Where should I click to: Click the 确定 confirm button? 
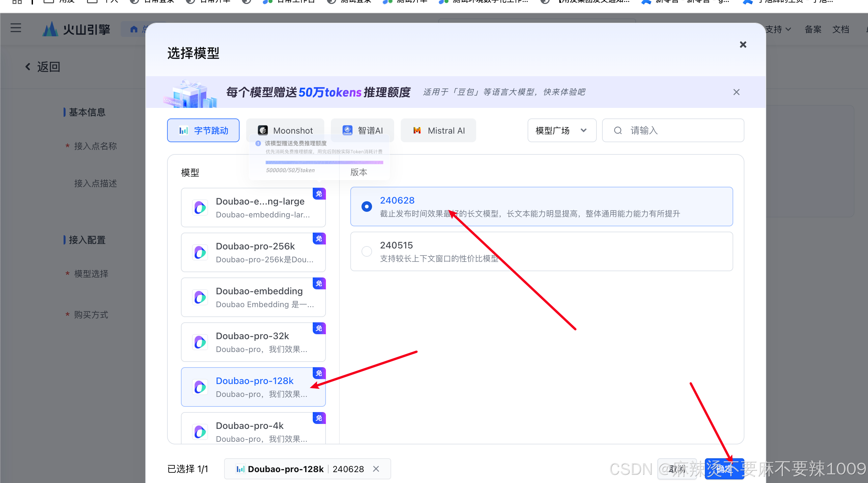click(x=724, y=469)
